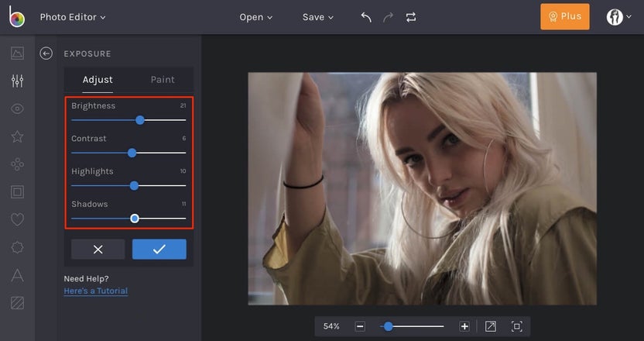644x341 pixels.
Task: Open the Effects star icon
Action: 17,136
